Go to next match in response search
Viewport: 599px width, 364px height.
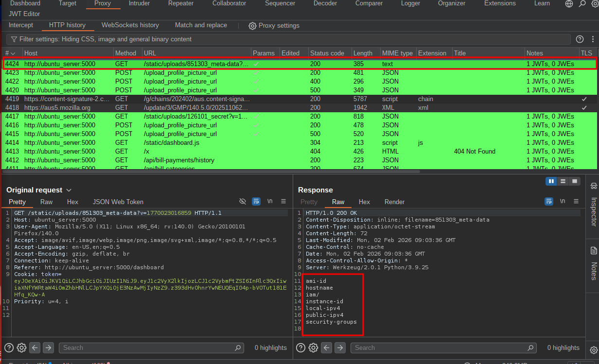pyautogui.click(x=340, y=347)
